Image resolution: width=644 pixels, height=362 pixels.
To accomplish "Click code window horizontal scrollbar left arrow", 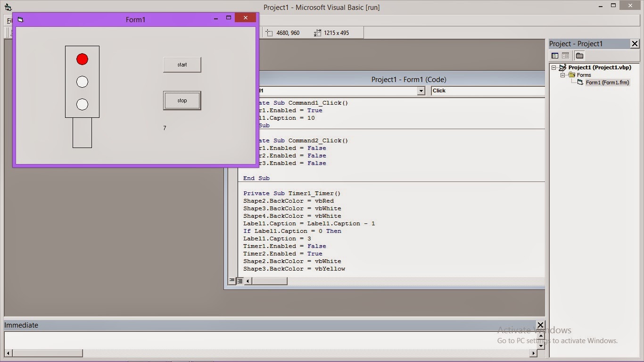I will coord(248,281).
